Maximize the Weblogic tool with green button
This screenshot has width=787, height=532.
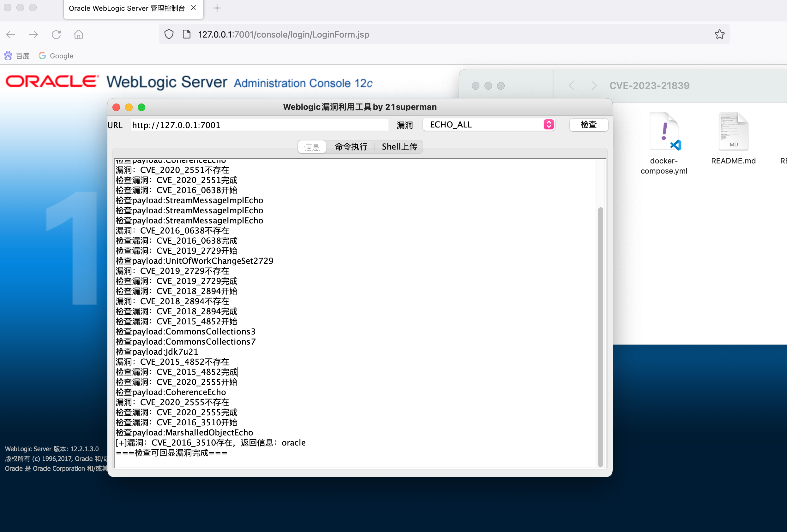141,107
